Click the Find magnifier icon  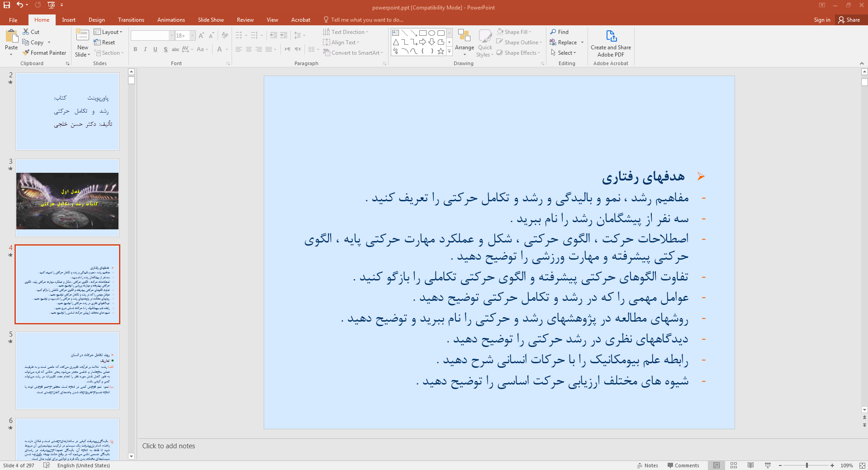[x=553, y=32]
